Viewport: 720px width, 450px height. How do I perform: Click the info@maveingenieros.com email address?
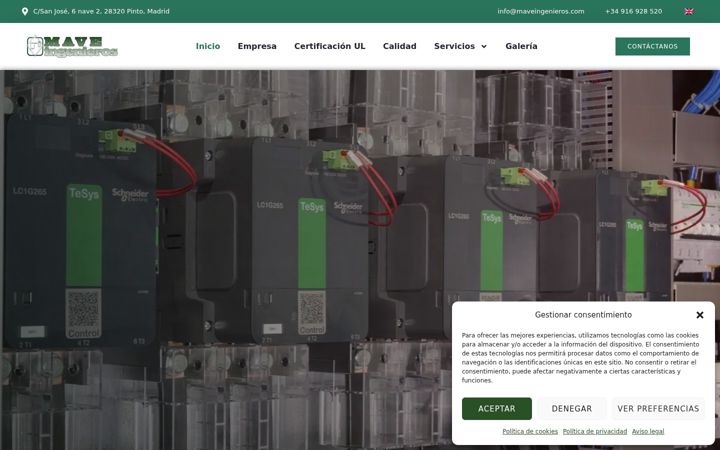point(541,11)
